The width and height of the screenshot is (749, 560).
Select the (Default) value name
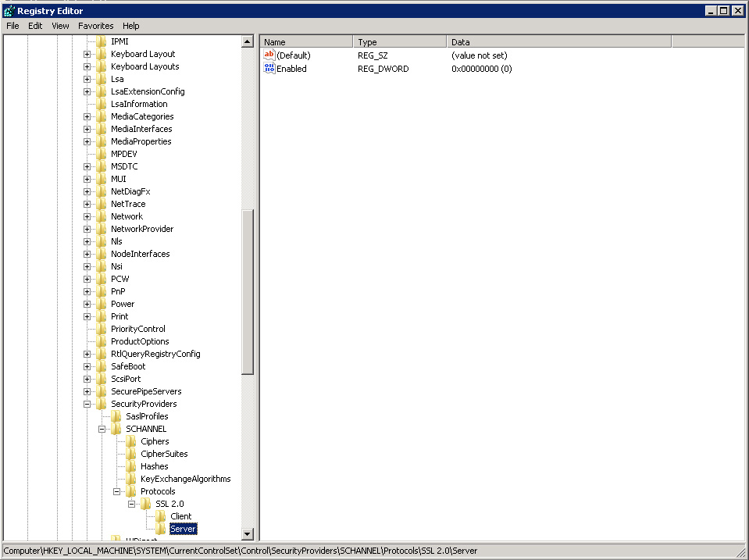(x=294, y=55)
